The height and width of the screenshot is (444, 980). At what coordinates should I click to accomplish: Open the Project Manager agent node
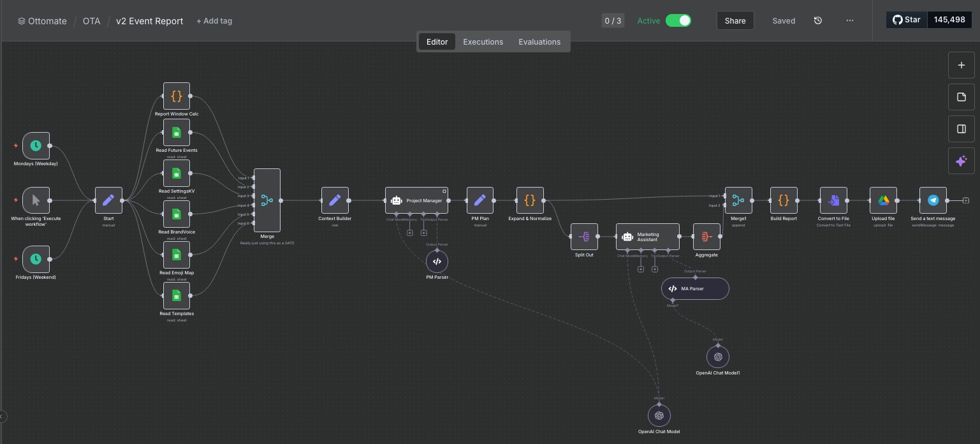click(x=416, y=200)
